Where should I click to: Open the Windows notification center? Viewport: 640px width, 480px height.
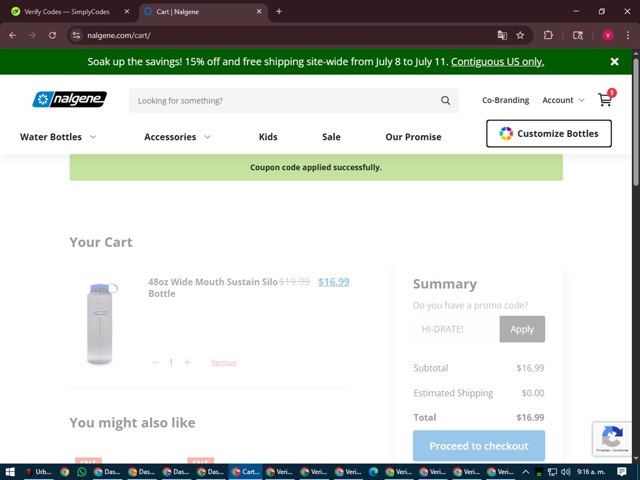622,472
